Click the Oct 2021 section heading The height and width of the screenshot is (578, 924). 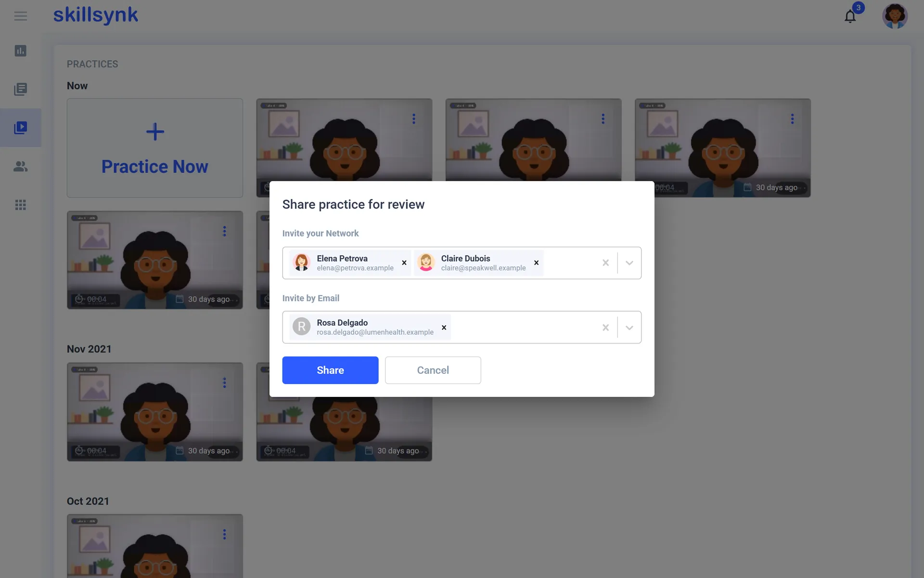(x=88, y=501)
